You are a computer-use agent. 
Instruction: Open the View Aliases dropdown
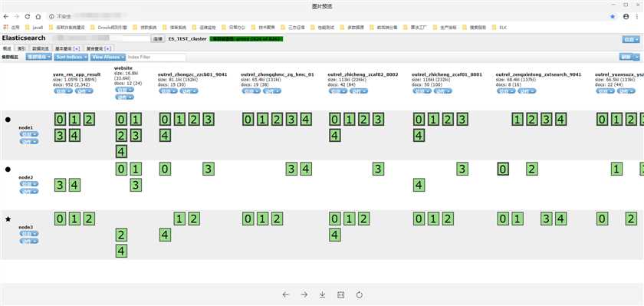tap(107, 57)
